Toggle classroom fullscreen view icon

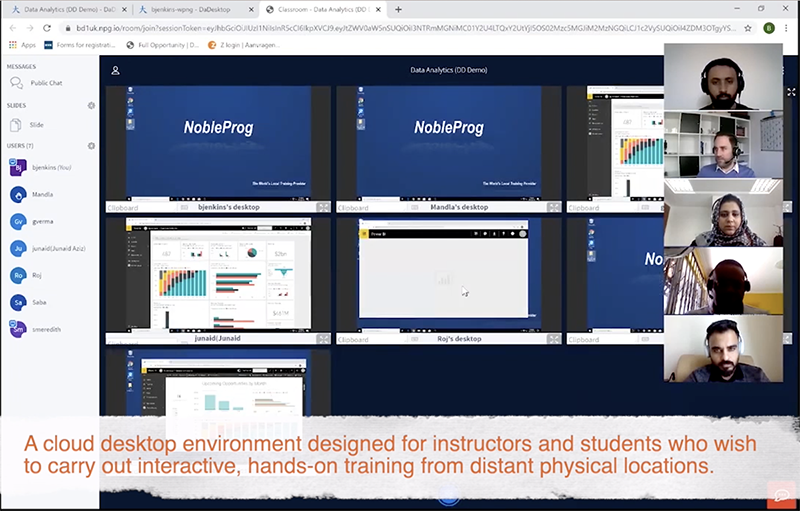pyautogui.click(x=791, y=92)
